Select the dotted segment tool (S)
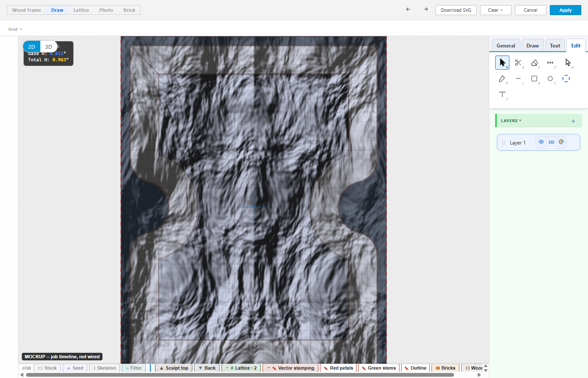 (550, 63)
